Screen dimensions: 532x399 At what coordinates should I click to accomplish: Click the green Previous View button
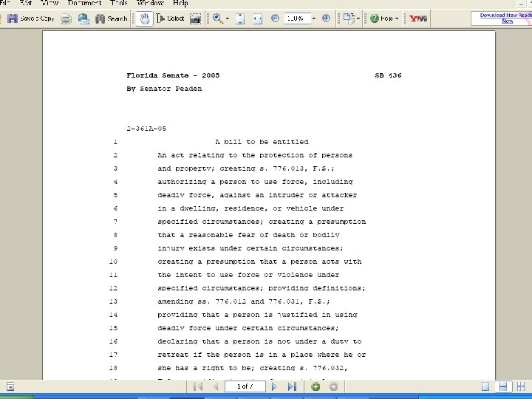pyautogui.click(x=316, y=386)
